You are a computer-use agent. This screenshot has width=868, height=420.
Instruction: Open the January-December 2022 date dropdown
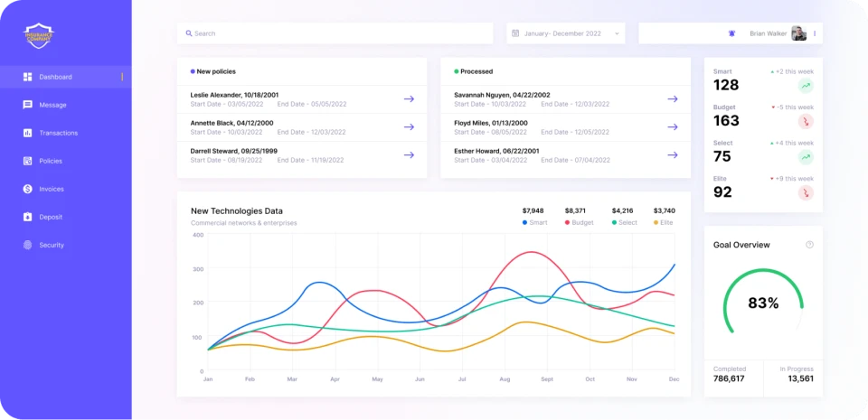click(x=566, y=33)
